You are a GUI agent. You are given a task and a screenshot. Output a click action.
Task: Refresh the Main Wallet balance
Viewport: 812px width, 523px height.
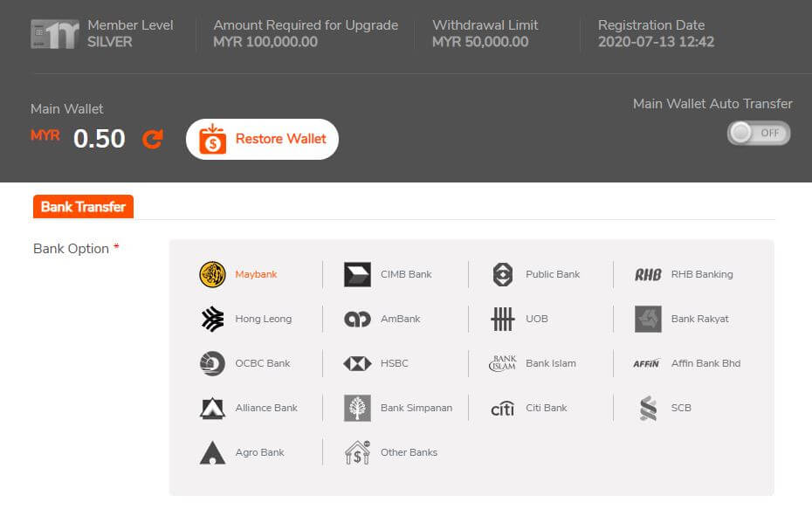point(153,139)
